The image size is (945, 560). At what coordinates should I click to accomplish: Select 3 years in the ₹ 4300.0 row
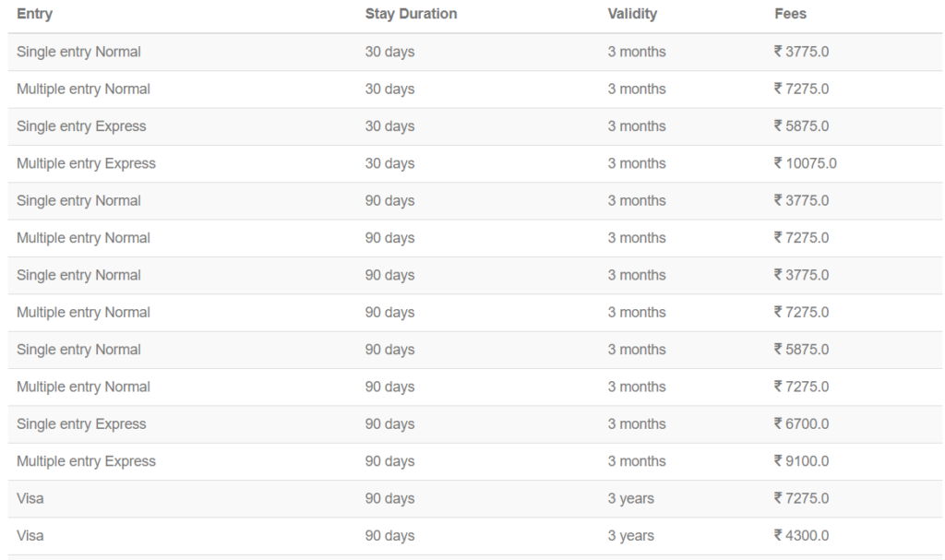[630, 535]
